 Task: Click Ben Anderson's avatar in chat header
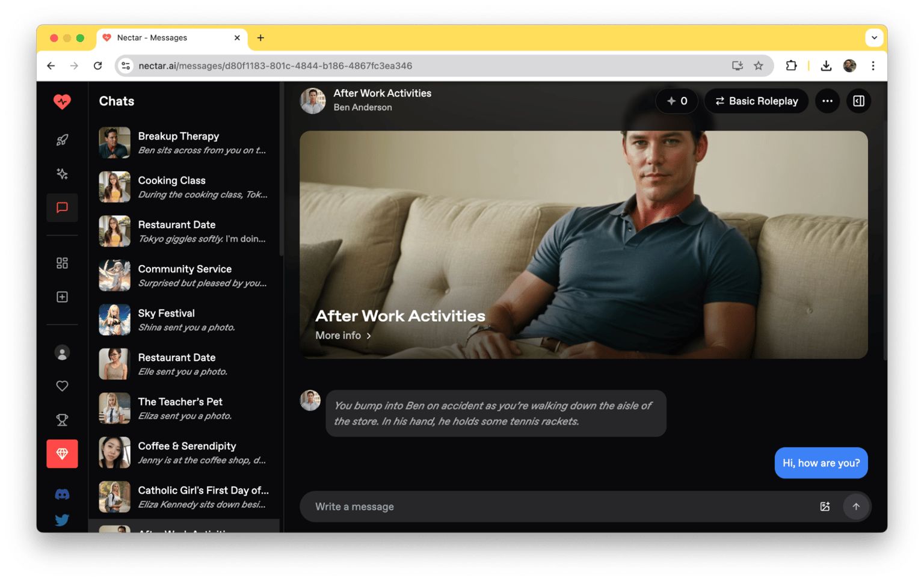313,101
